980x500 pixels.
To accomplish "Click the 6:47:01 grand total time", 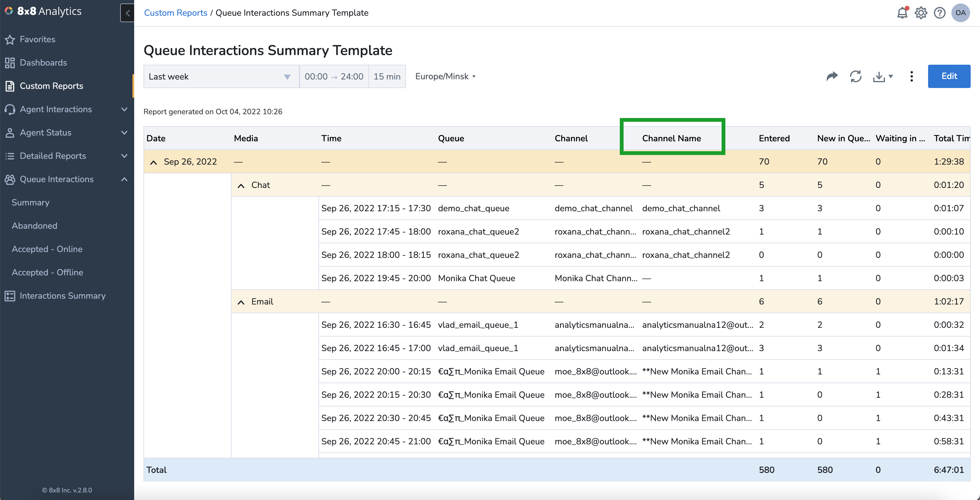I will point(949,470).
